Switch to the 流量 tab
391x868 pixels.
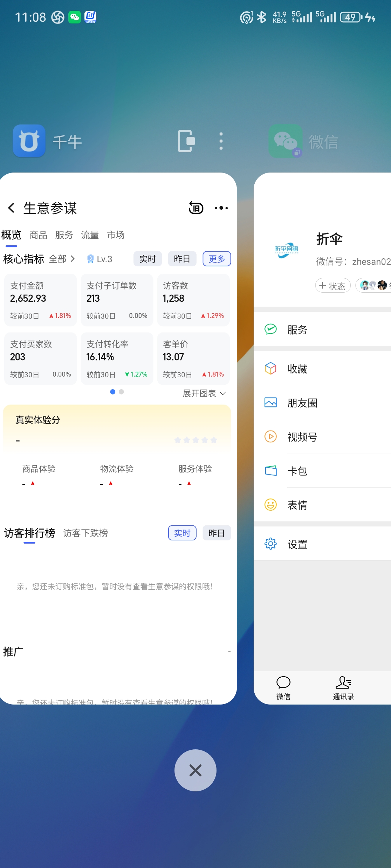(90, 235)
